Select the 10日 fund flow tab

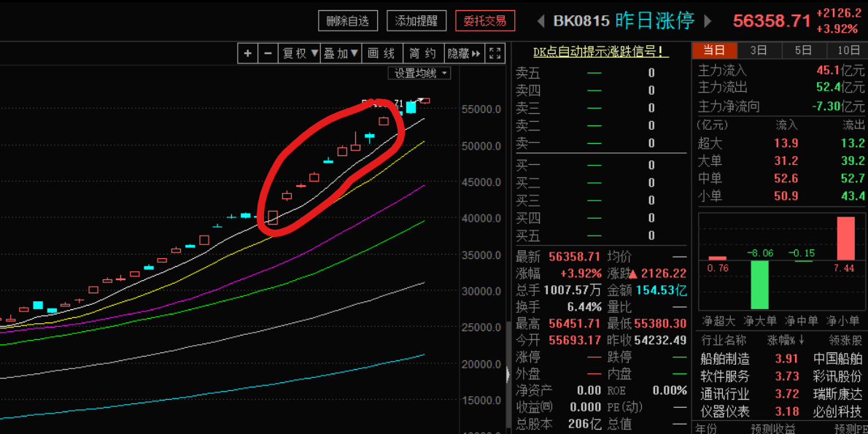pos(848,50)
